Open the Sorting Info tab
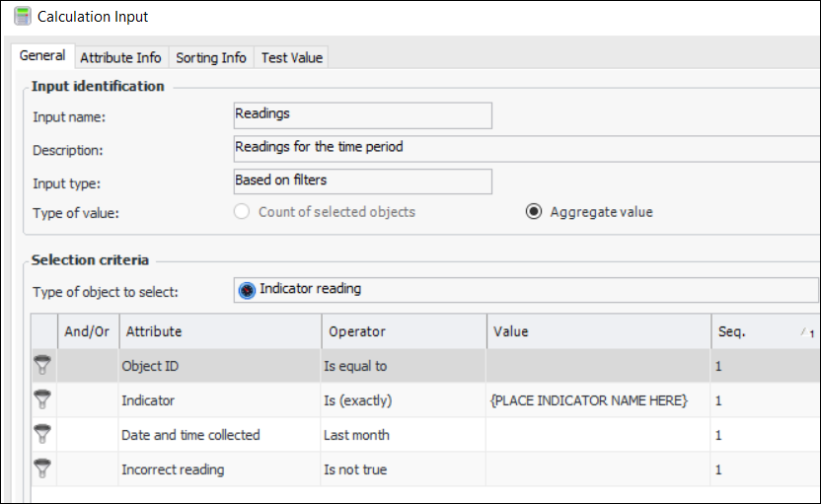The width and height of the screenshot is (821, 504). [x=211, y=57]
